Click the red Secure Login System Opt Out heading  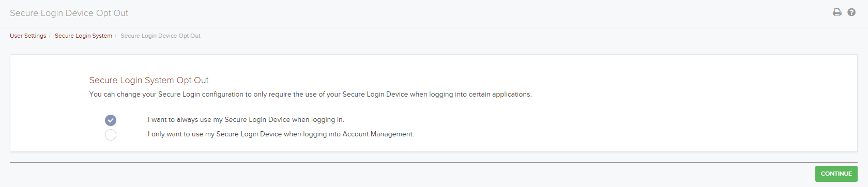coord(149,80)
